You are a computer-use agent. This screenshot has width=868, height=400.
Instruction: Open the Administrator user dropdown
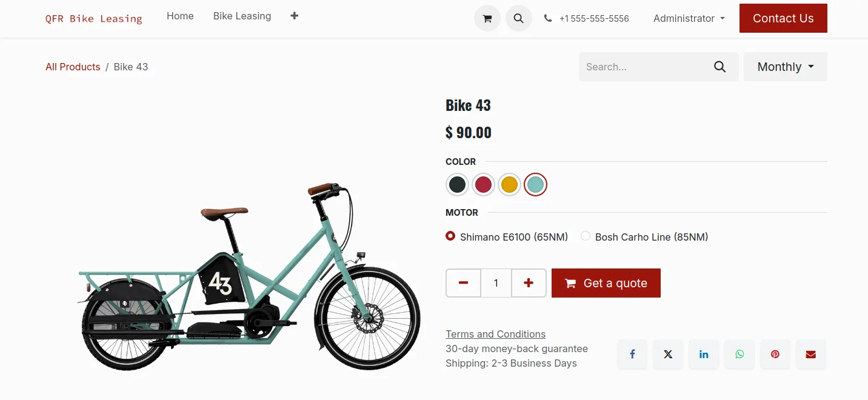689,18
